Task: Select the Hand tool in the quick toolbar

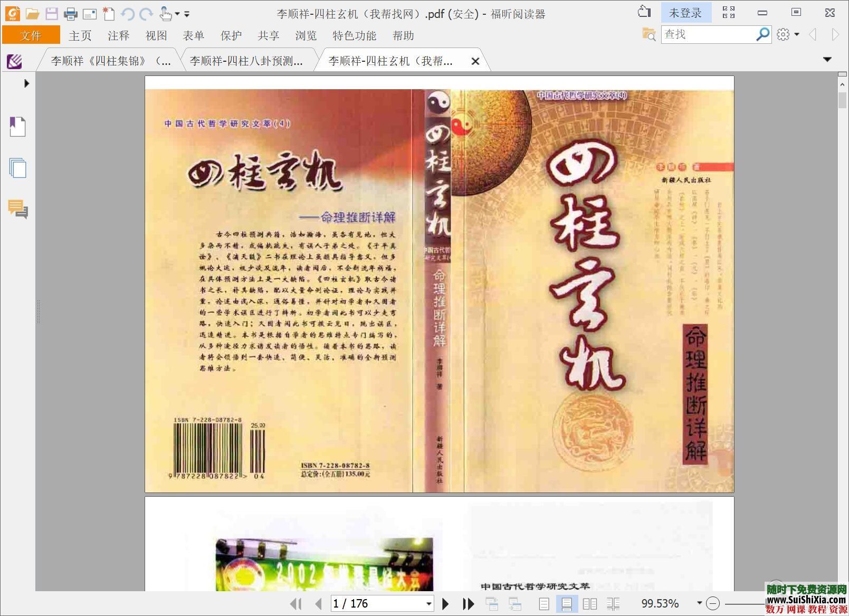Action: [x=166, y=13]
